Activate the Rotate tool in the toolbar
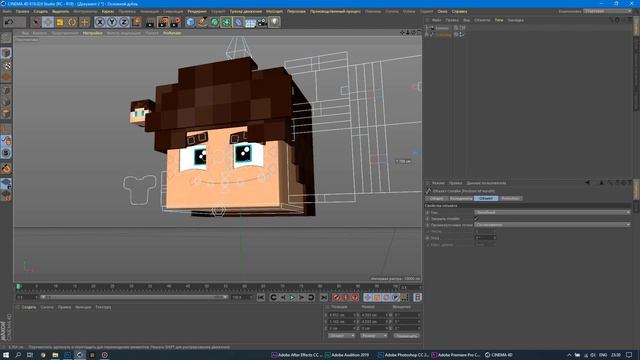The image size is (640, 360). pyautogui.click(x=72, y=22)
